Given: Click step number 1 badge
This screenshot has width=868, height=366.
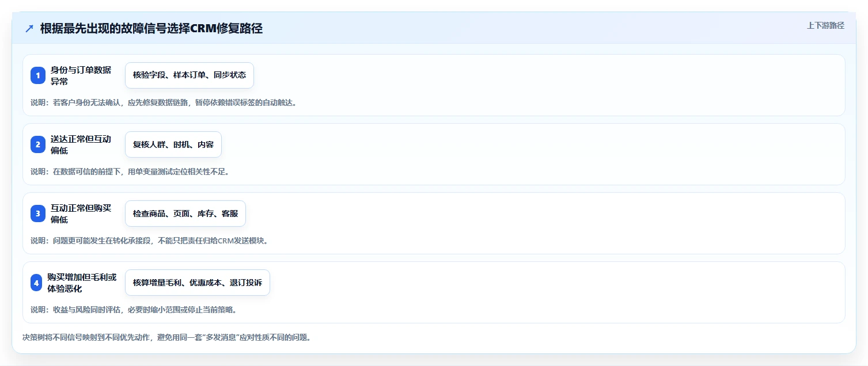Looking at the screenshot, I should [38, 75].
